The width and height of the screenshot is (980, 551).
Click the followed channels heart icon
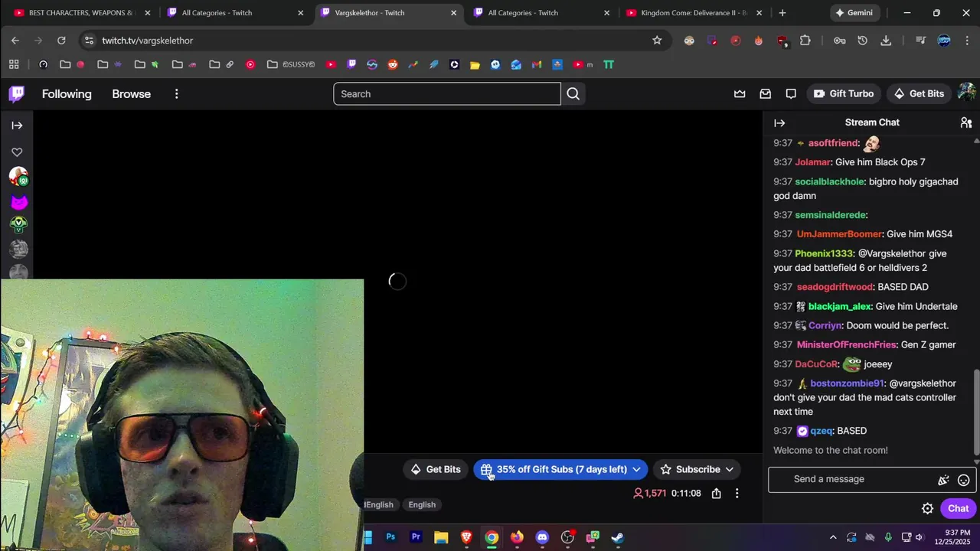[x=17, y=152]
